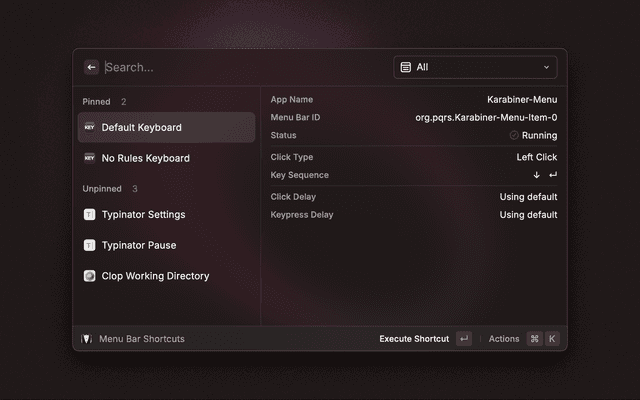The height and width of the screenshot is (400, 640).
Task: Choose the Clop Working Directory entry
Action: [x=155, y=276]
